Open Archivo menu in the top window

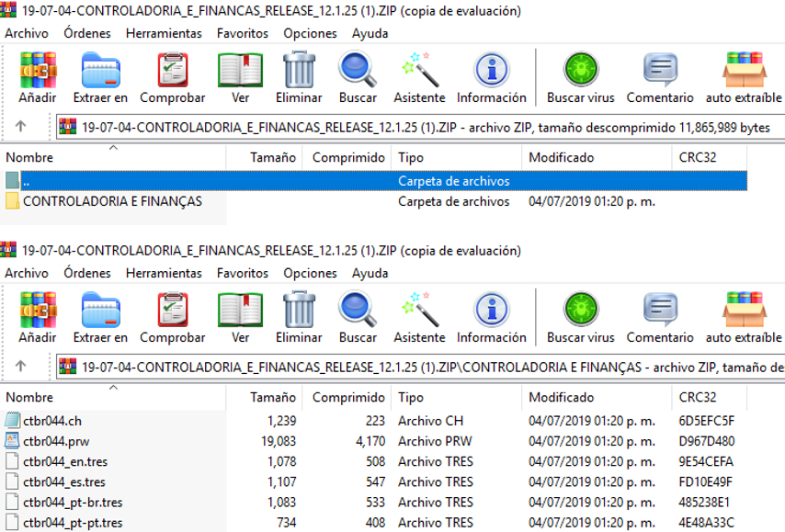(27, 33)
